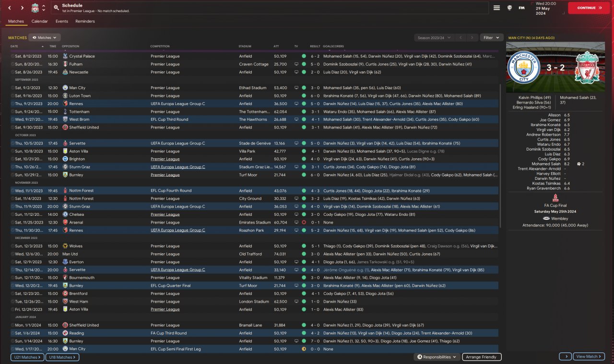
Task: Sort by the ATT column header
Action: (276, 47)
